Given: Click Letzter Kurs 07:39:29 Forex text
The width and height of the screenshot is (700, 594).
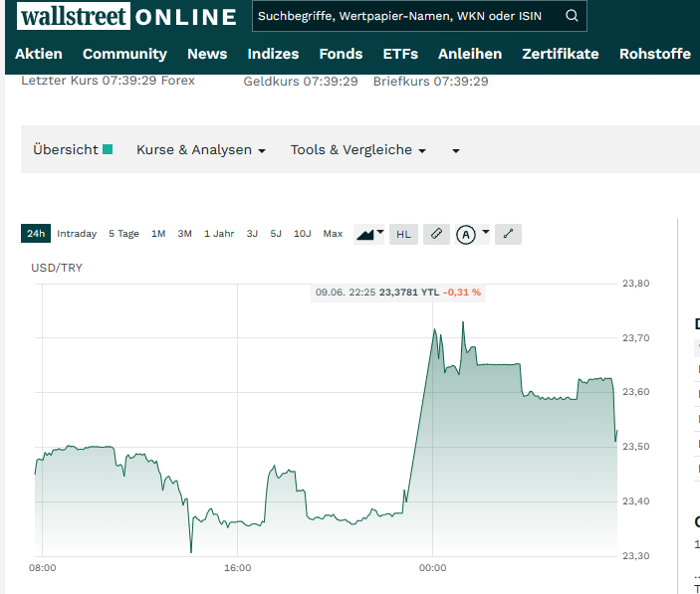Looking at the screenshot, I should coord(108,81).
